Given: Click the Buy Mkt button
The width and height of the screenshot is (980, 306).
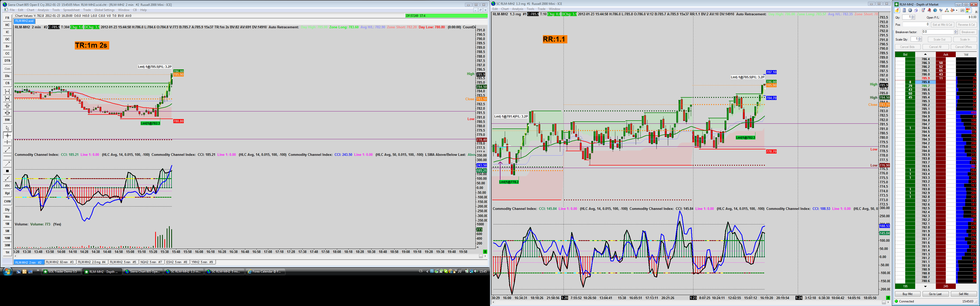Looking at the screenshot, I should (x=907, y=294).
